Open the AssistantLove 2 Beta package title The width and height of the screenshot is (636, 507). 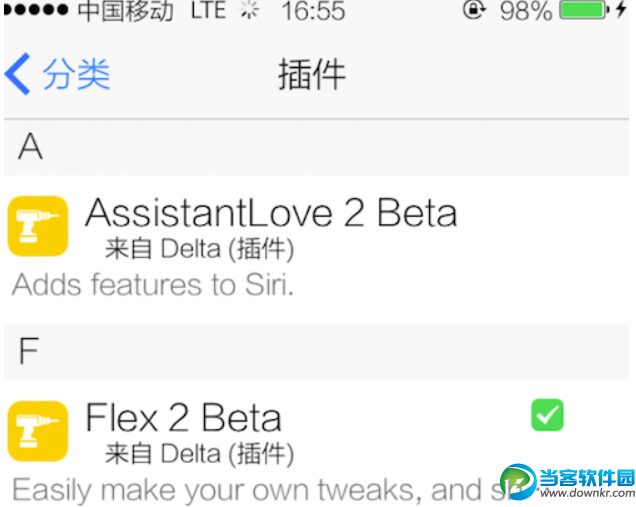point(271,213)
